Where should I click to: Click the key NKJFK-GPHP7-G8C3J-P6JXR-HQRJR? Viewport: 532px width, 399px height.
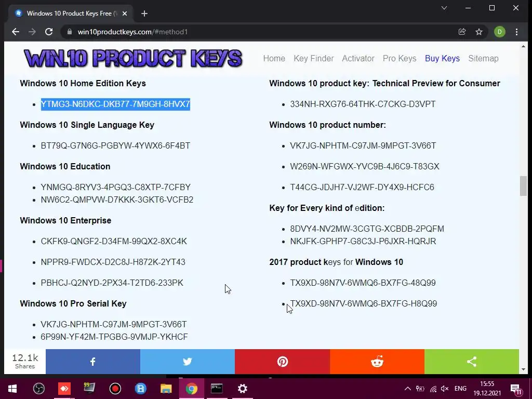click(363, 241)
